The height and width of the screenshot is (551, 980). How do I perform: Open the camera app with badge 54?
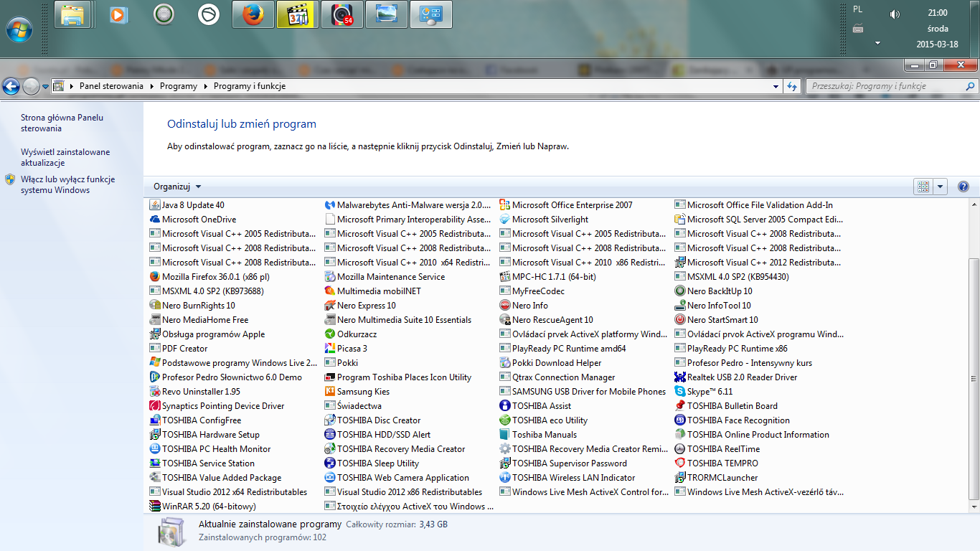pos(341,14)
